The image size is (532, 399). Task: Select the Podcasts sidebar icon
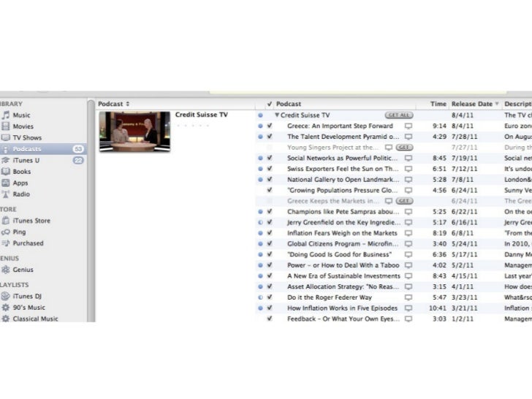(6, 149)
